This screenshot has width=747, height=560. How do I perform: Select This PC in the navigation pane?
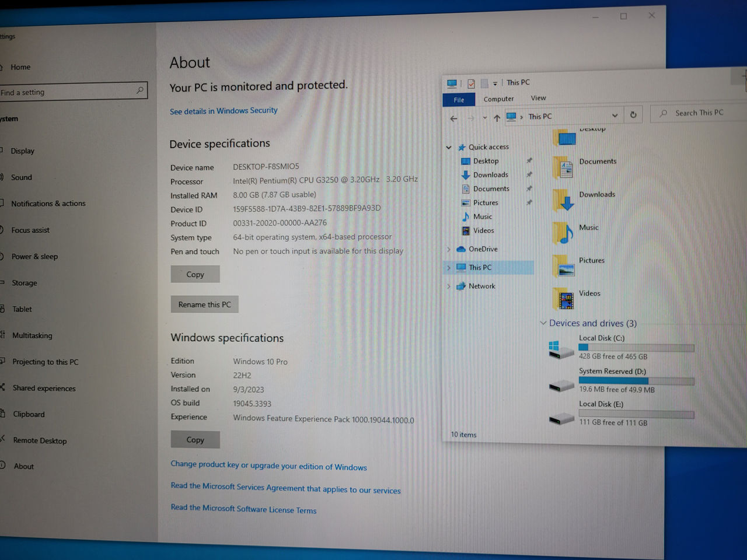coord(480,268)
